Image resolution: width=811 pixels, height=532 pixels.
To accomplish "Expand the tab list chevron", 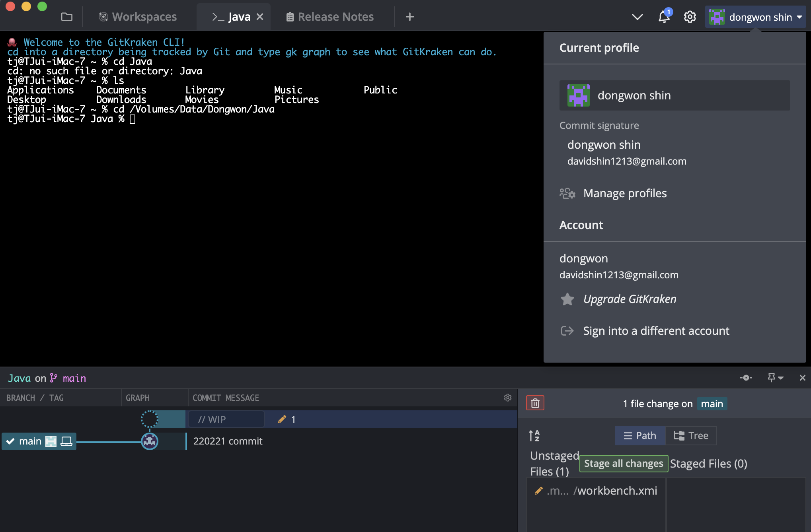I will click(637, 17).
